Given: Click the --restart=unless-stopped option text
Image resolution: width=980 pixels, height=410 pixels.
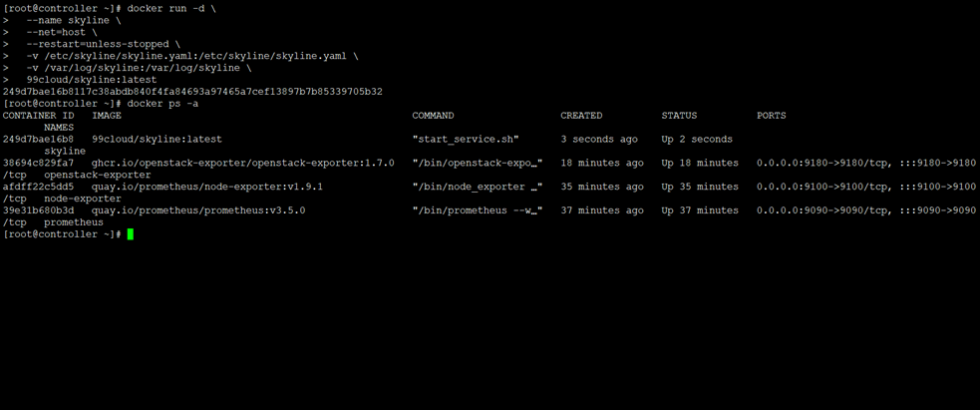Looking at the screenshot, I should [x=104, y=45].
